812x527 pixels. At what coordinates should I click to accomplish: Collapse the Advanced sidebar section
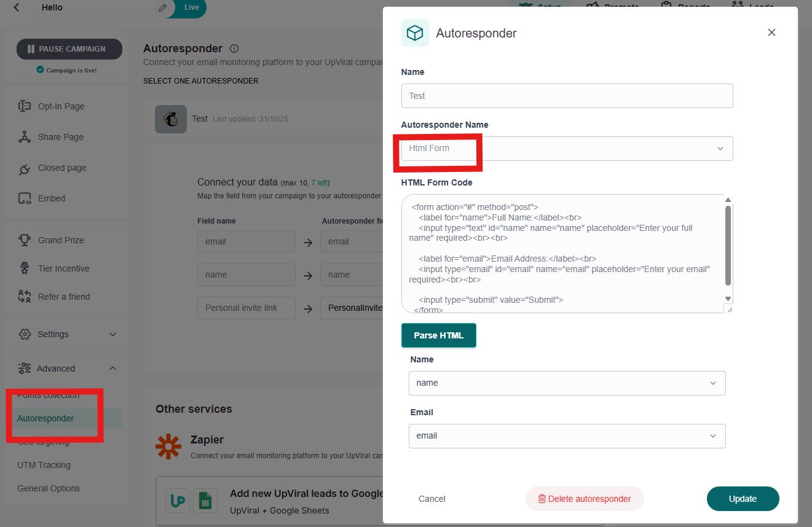68,369
